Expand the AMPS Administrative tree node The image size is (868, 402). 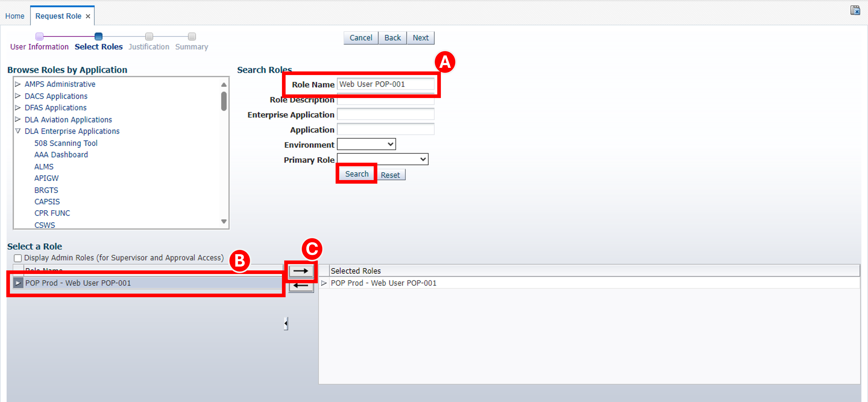(18, 84)
